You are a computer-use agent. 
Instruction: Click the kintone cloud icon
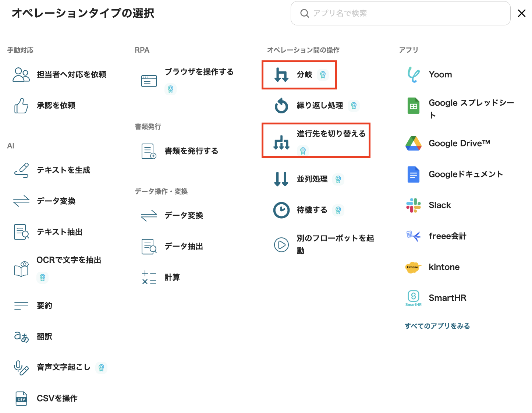click(412, 267)
